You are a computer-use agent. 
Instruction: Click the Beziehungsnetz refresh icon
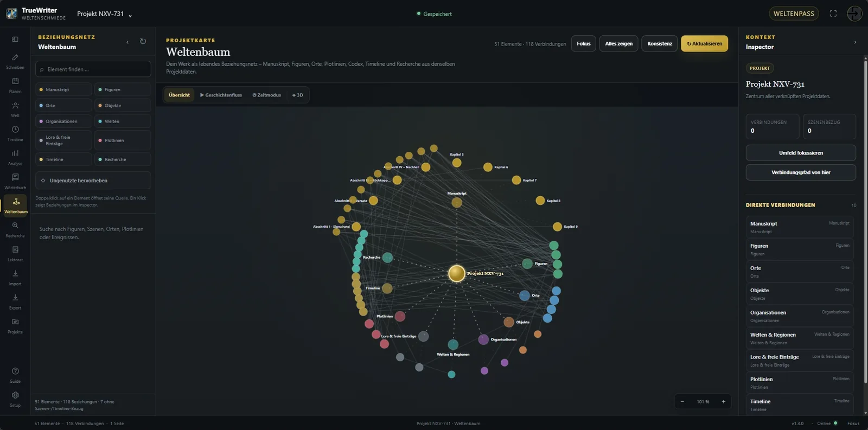click(x=143, y=41)
